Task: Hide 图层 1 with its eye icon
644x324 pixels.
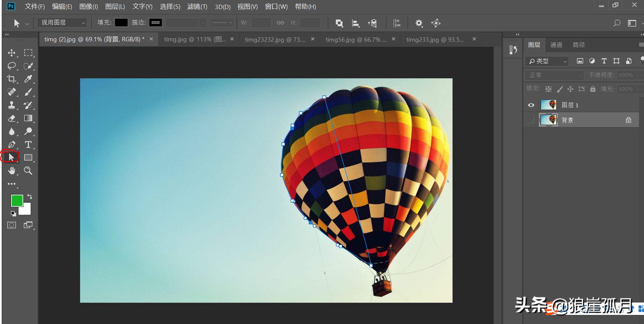Action: click(x=531, y=105)
